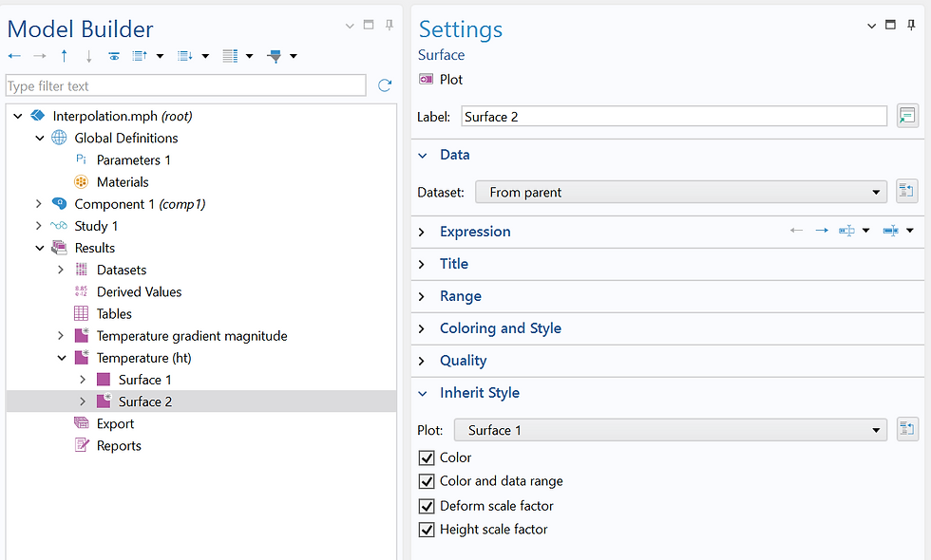Collapse the Interpolation.mph root node
This screenshot has width=931, height=560.
[x=18, y=116]
